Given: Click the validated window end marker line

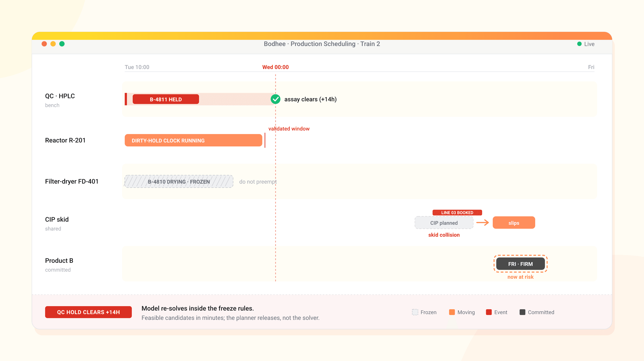Looking at the screenshot, I should pyautogui.click(x=265, y=140).
